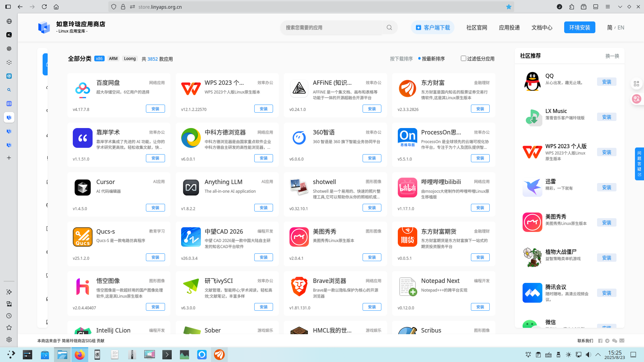Screen dimensions: 644x362
Task: Switch to Loong architecture filter
Action: (130, 59)
